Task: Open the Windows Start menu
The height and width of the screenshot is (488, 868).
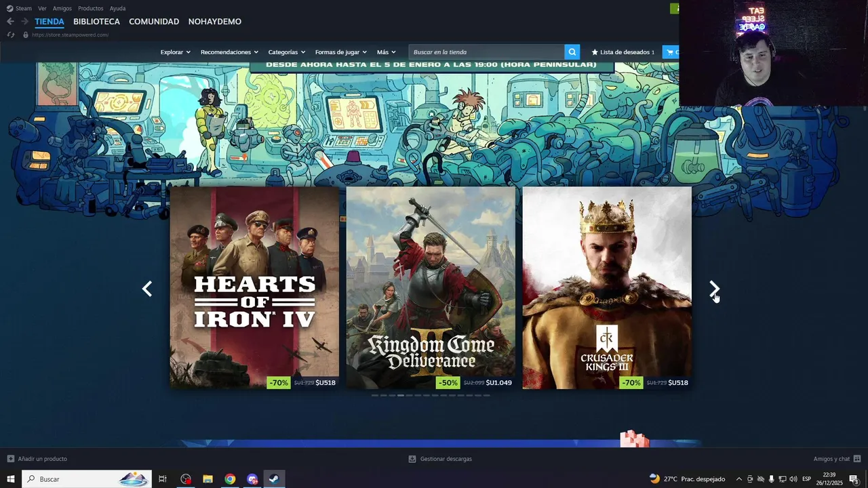Action: (11, 479)
